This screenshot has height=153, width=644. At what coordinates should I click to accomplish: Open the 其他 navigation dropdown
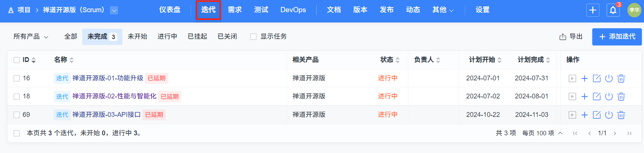tap(443, 10)
